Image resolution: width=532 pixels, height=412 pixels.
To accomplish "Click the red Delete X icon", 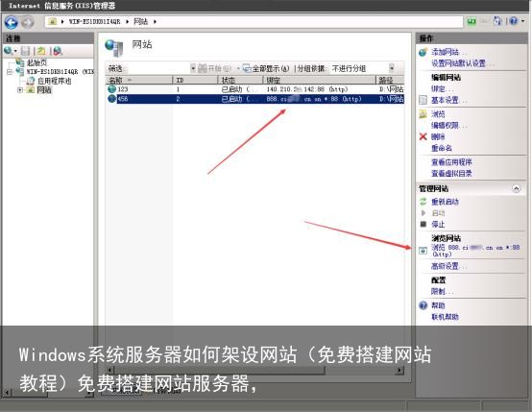I will 423,136.
